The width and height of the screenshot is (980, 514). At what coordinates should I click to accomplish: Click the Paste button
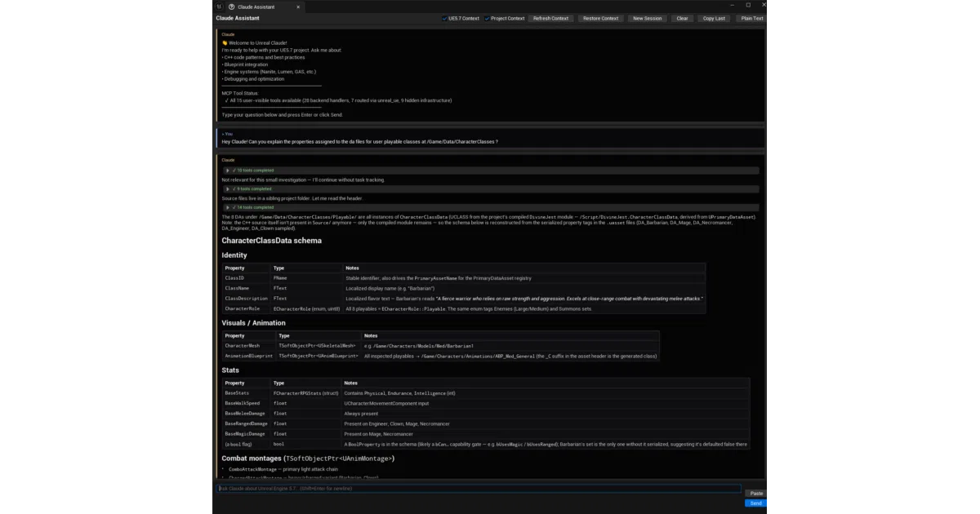pyautogui.click(x=756, y=494)
